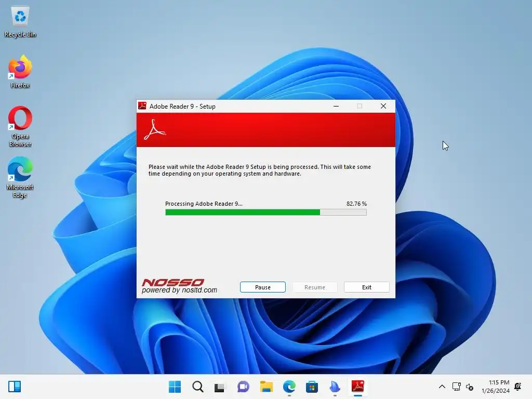The height and width of the screenshot is (399, 532).
Task: Click the muted volume tray icon
Action: (470, 387)
